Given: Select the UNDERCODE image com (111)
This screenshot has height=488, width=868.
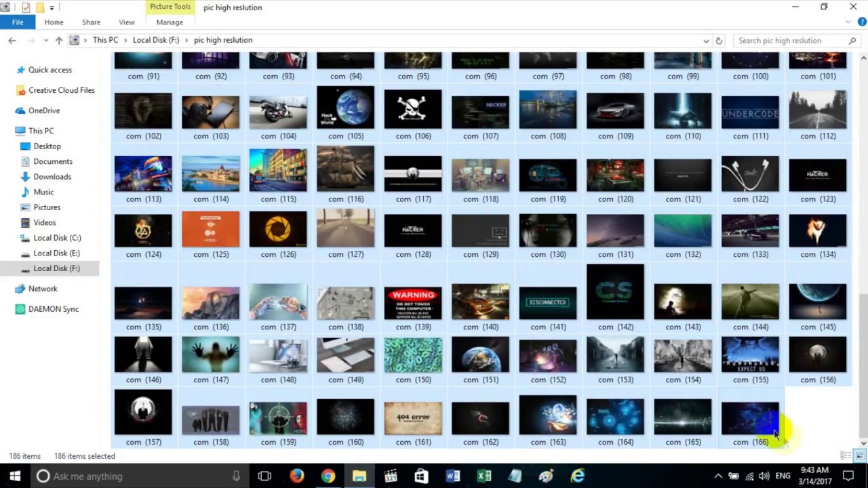Looking at the screenshot, I should pyautogui.click(x=750, y=112).
